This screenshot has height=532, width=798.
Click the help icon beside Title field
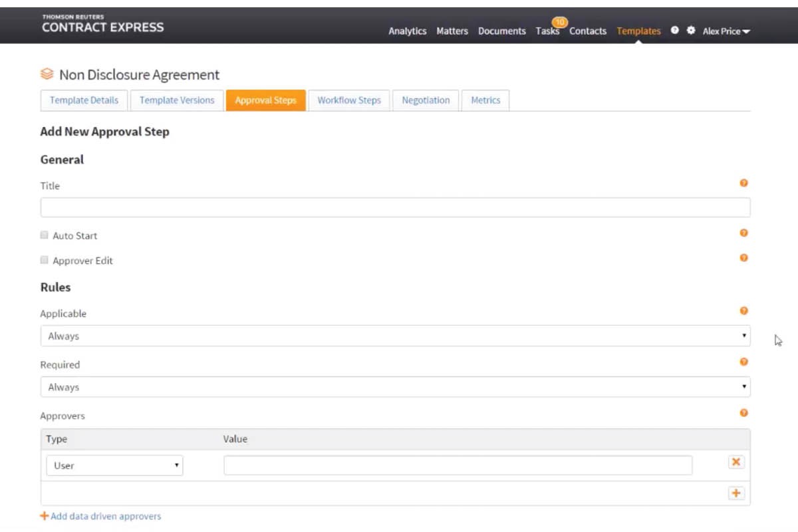click(x=743, y=183)
